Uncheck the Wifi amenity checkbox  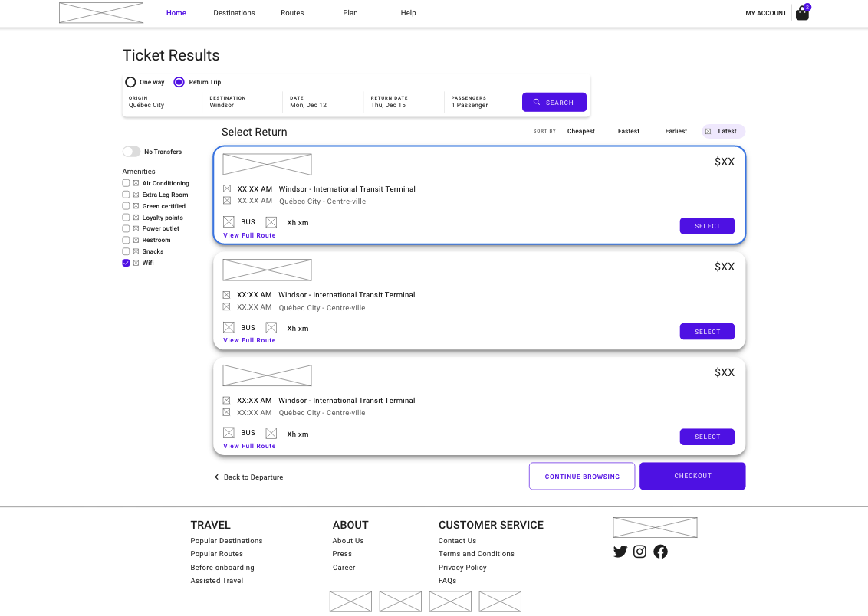126,263
